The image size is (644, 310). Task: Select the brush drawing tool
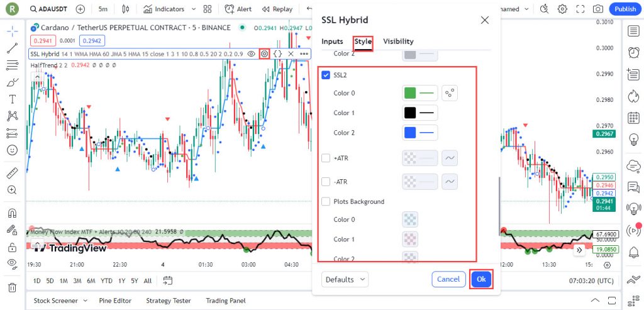[13, 82]
